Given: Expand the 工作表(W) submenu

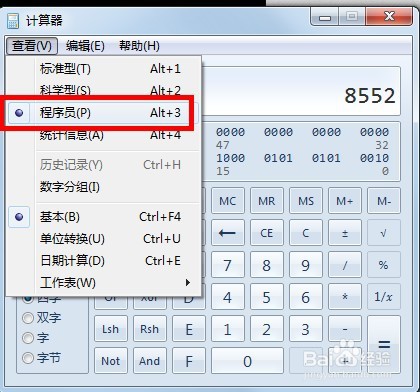Looking at the screenshot, I should click(104, 283).
